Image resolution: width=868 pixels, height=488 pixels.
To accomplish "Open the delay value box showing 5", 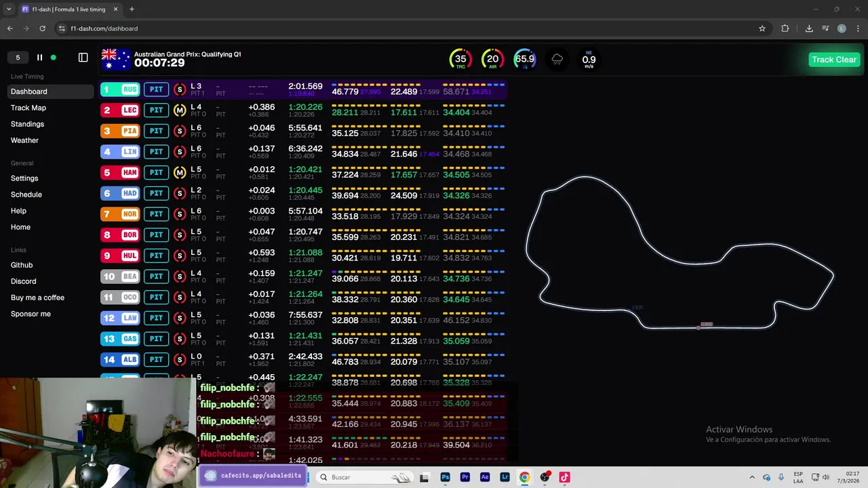I will tap(18, 58).
